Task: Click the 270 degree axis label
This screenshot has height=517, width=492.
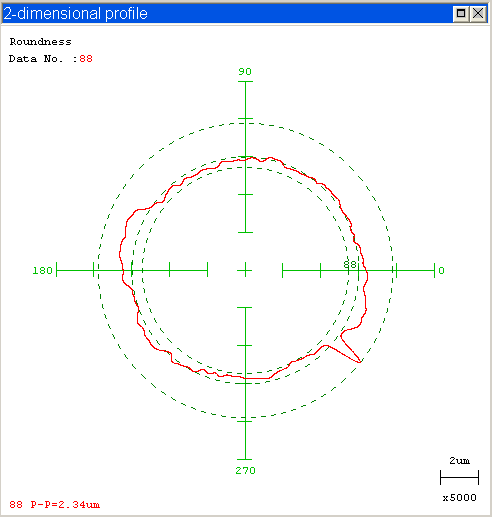Action: click(245, 470)
